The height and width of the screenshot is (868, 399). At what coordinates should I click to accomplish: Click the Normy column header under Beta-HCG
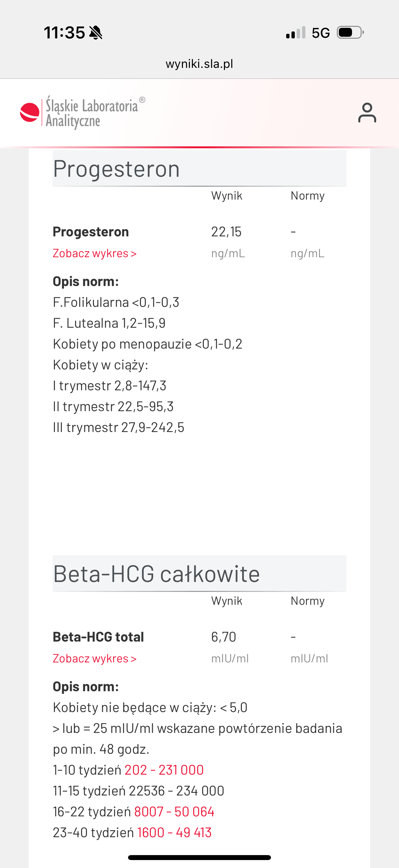tap(307, 601)
